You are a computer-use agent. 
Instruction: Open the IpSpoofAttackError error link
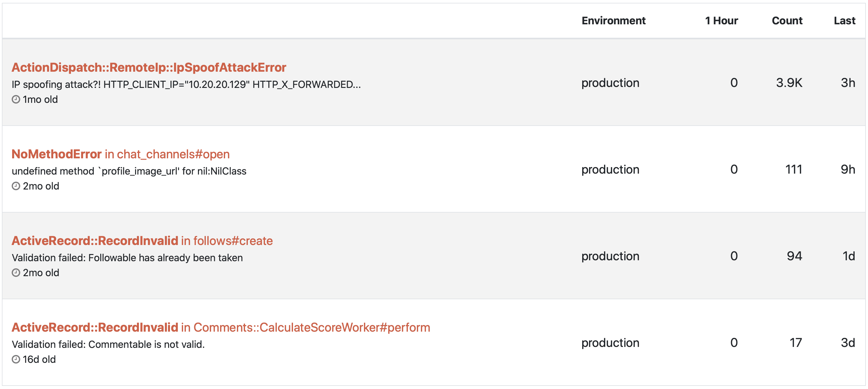pos(149,67)
